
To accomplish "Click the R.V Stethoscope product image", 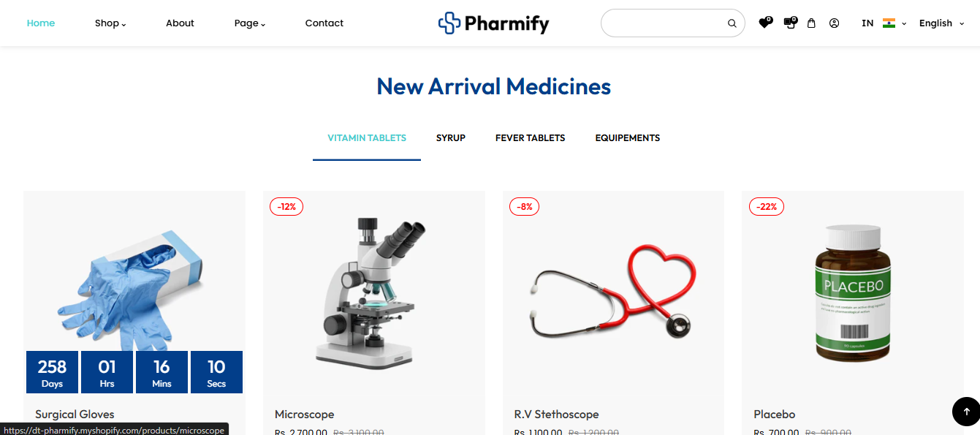I will pos(613,292).
